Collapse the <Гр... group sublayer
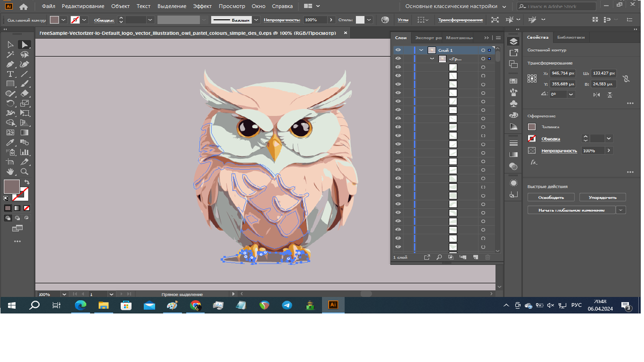 click(432, 59)
